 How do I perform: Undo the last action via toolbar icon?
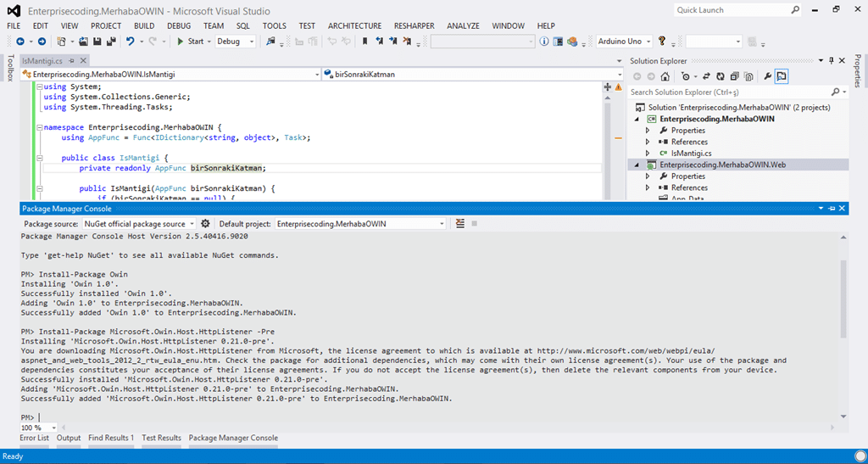coord(130,42)
